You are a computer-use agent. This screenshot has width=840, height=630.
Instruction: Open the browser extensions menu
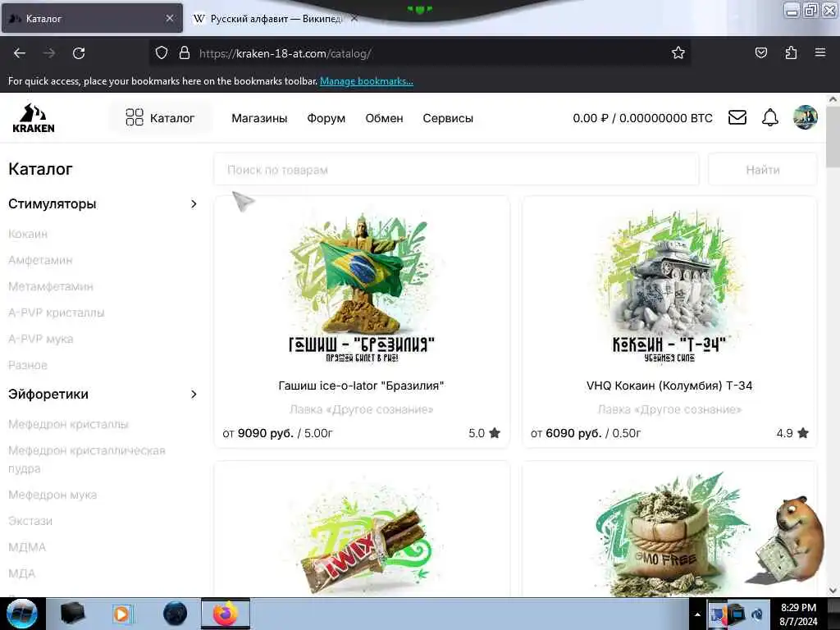791,53
